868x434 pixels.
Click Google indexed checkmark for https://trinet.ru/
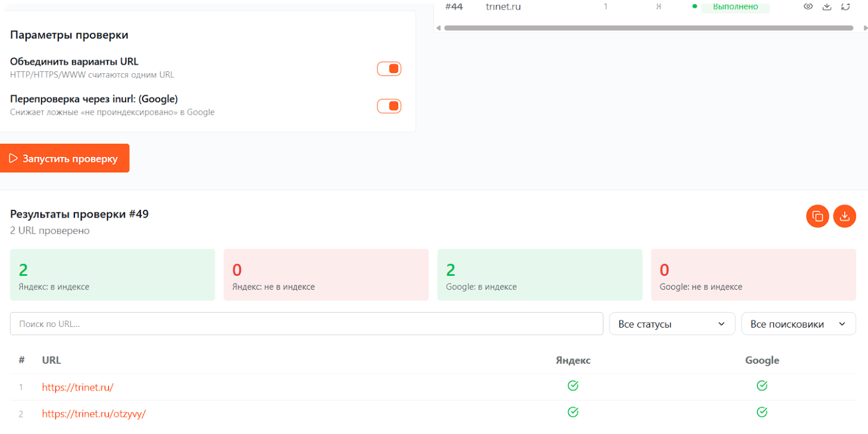[762, 386]
